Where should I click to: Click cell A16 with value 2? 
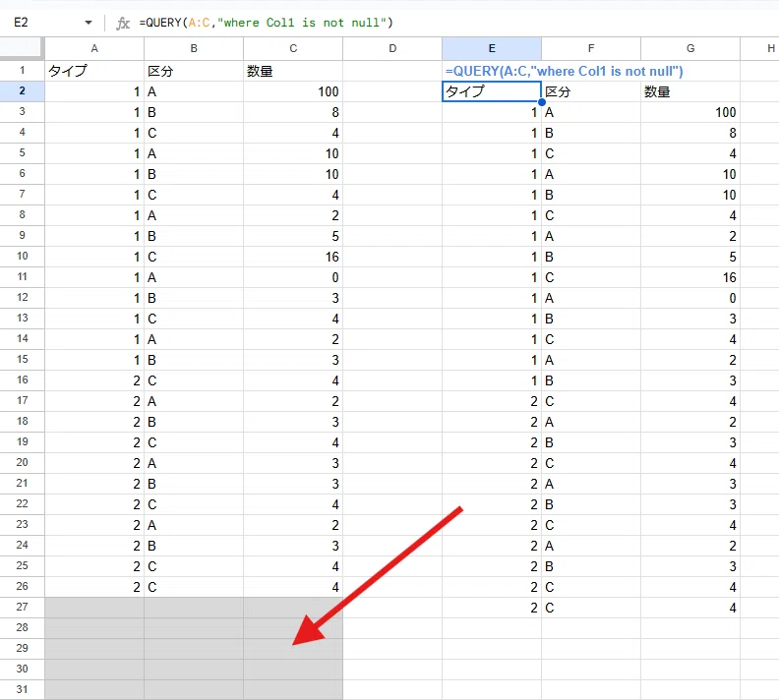point(94,380)
